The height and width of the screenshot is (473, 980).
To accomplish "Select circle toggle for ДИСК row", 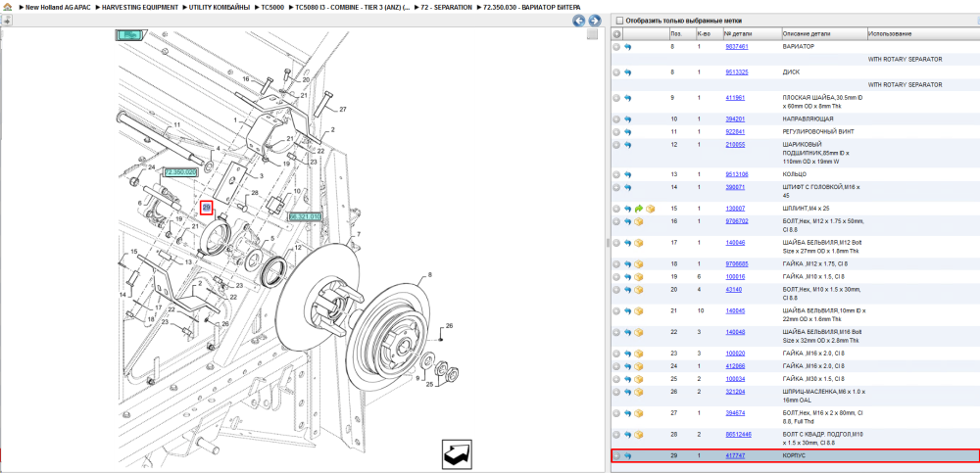I will point(616,72).
